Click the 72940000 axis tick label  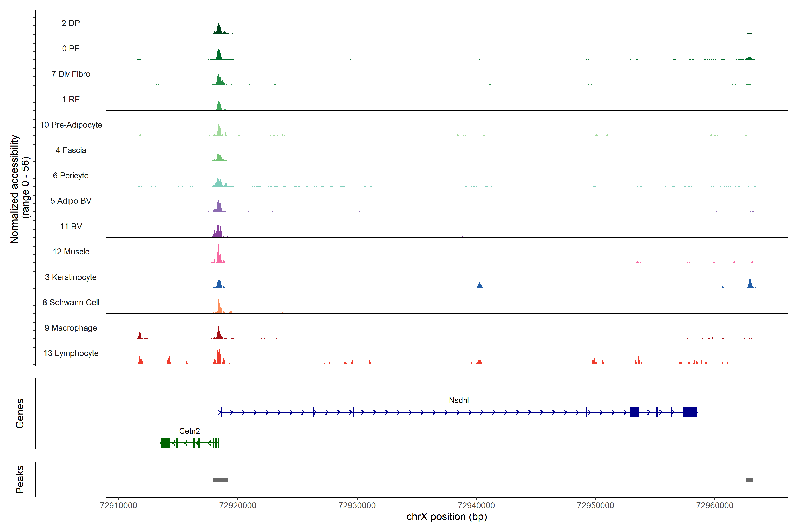(476, 506)
